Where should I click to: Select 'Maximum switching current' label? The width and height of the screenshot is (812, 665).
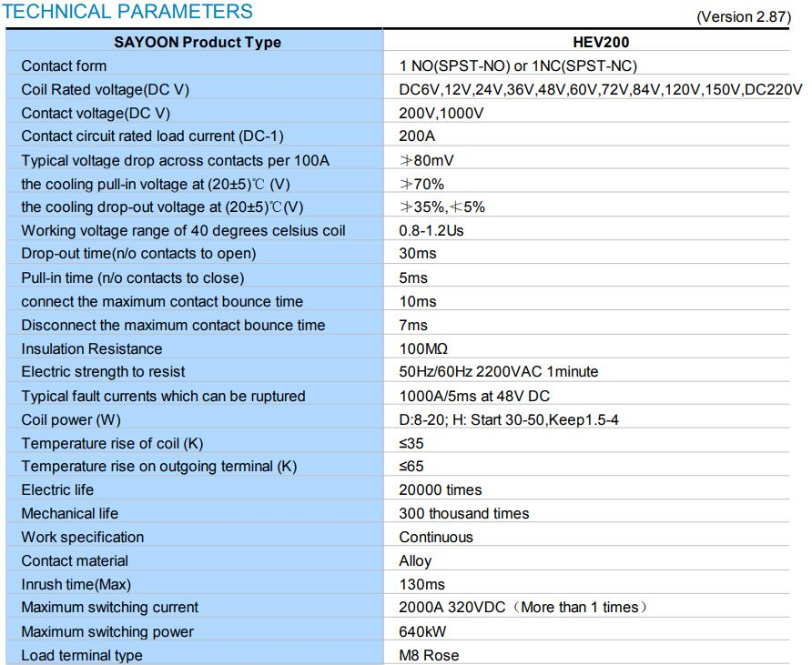(x=110, y=607)
